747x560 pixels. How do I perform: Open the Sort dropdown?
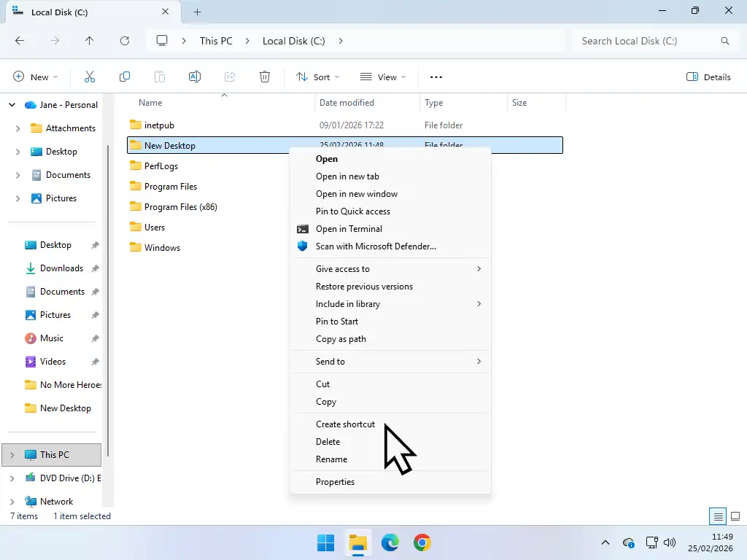(x=317, y=77)
